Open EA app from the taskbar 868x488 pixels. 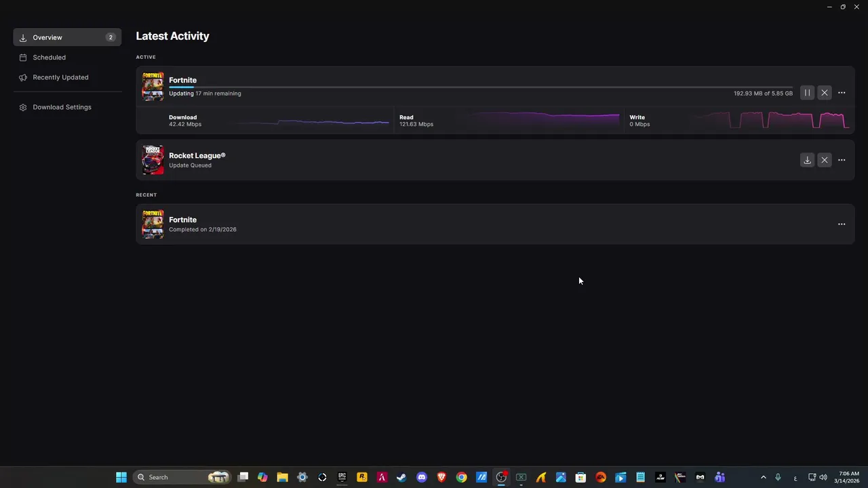point(600,477)
